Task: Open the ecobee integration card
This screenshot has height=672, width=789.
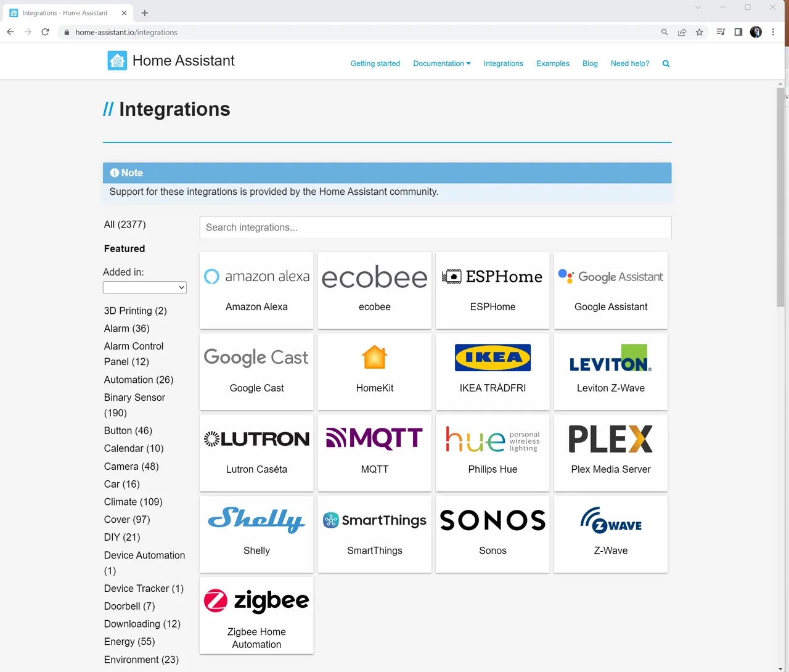Action: coord(375,290)
